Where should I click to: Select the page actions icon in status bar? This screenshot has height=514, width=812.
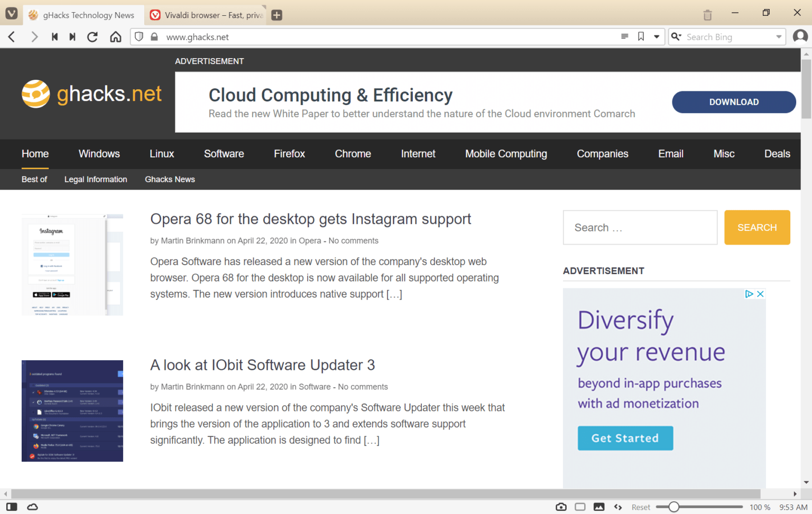[x=618, y=507]
